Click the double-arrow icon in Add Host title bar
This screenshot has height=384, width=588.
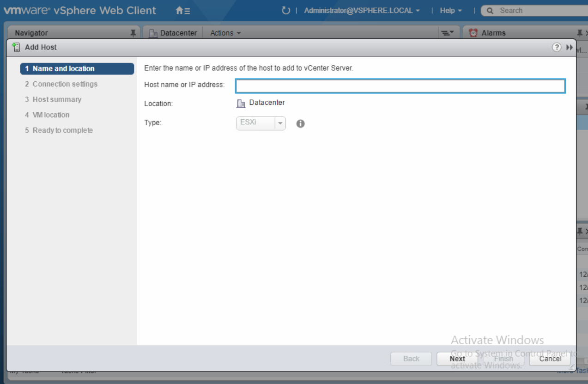(x=569, y=47)
